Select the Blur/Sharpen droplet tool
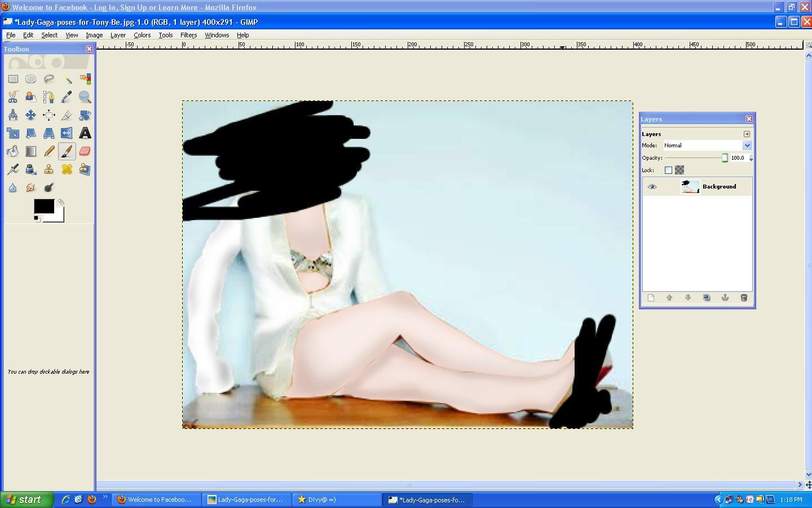This screenshot has height=508, width=812. coord(13,187)
